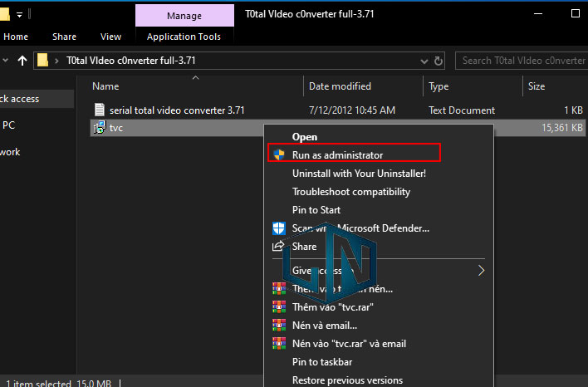Image resolution: width=588 pixels, height=387 pixels.
Task: Sort by the Type column header
Action: click(x=439, y=86)
